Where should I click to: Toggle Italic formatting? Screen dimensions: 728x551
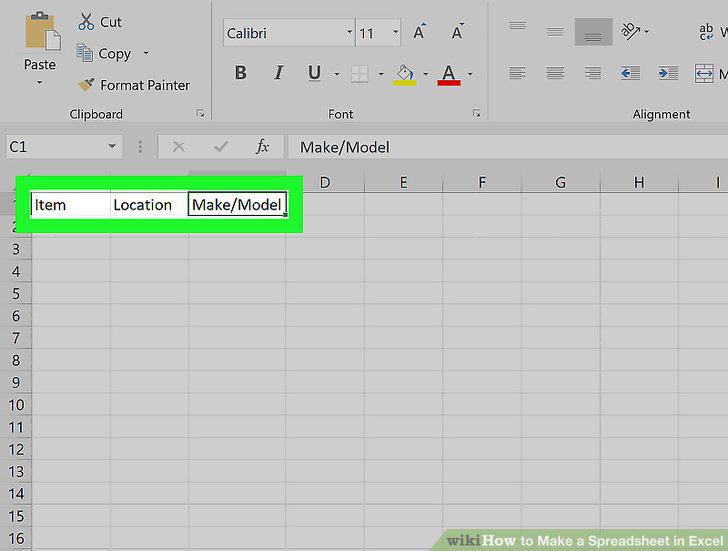(278, 72)
